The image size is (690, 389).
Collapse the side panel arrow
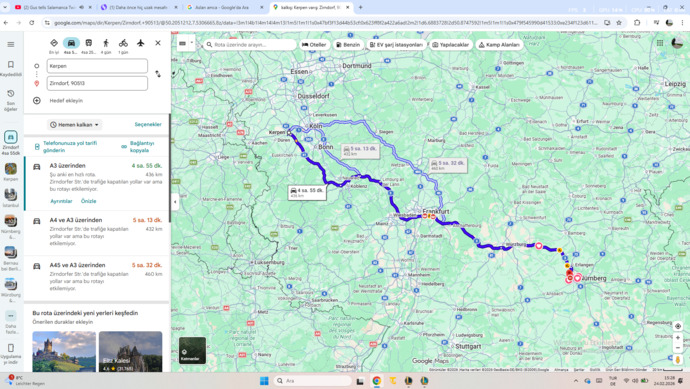tap(175, 202)
